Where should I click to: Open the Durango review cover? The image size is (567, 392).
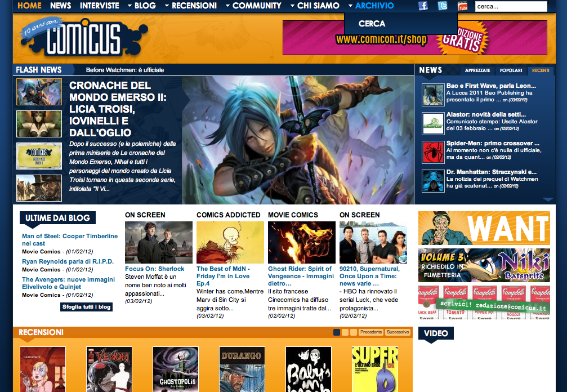pos(242,369)
